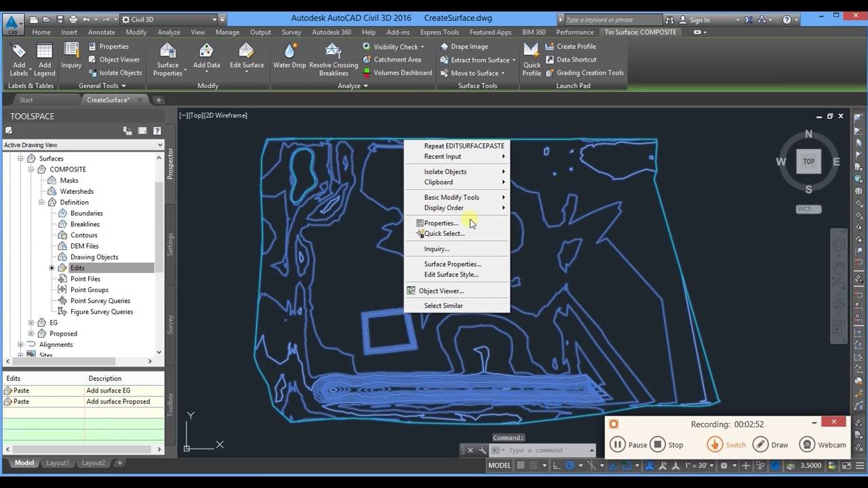
Task: Open Grading Creation Tools
Action: click(x=584, y=73)
